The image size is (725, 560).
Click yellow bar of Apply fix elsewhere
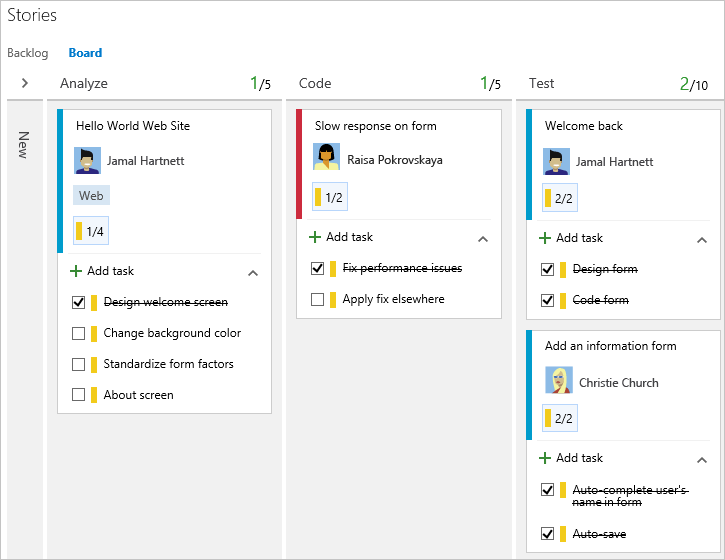pyautogui.click(x=333, y=300)
